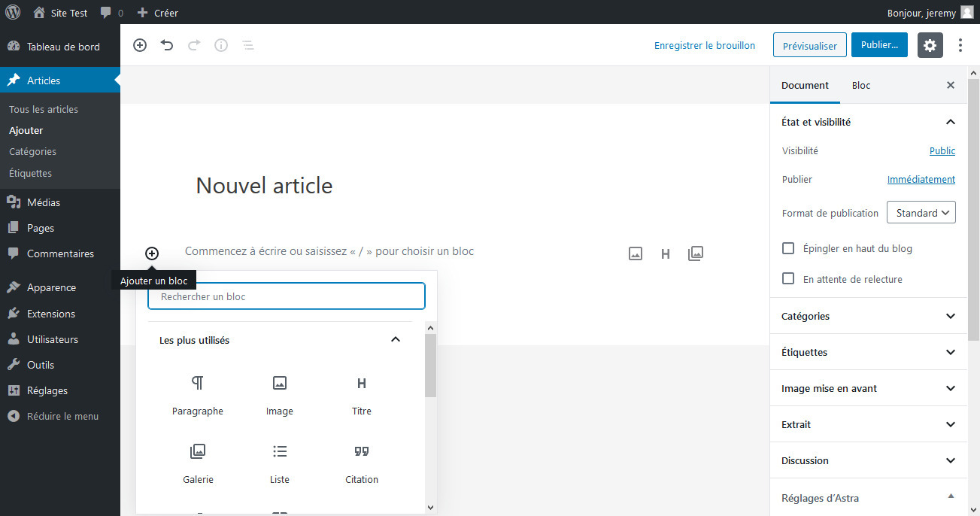Image resolution: width=980 pixels, height=516 pixels.
Task: Click the Publier button
Action: (x=879, y=45)
